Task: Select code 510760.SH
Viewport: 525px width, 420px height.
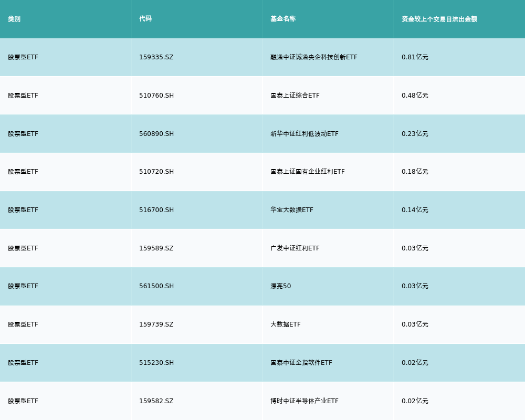Action: tap(156, 96)
